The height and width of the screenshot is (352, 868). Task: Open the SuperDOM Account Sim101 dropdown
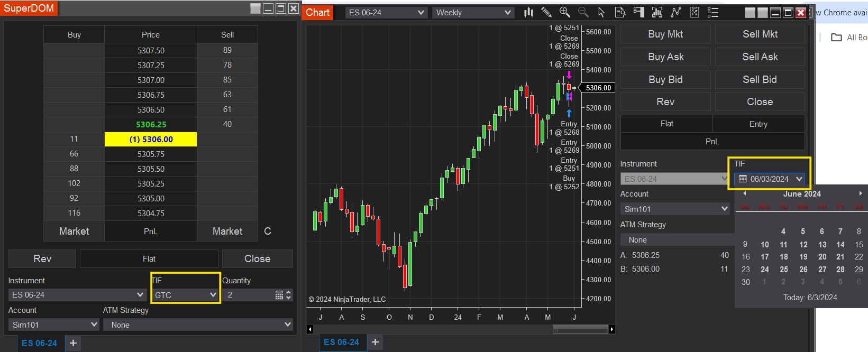[x=54, y=325]
